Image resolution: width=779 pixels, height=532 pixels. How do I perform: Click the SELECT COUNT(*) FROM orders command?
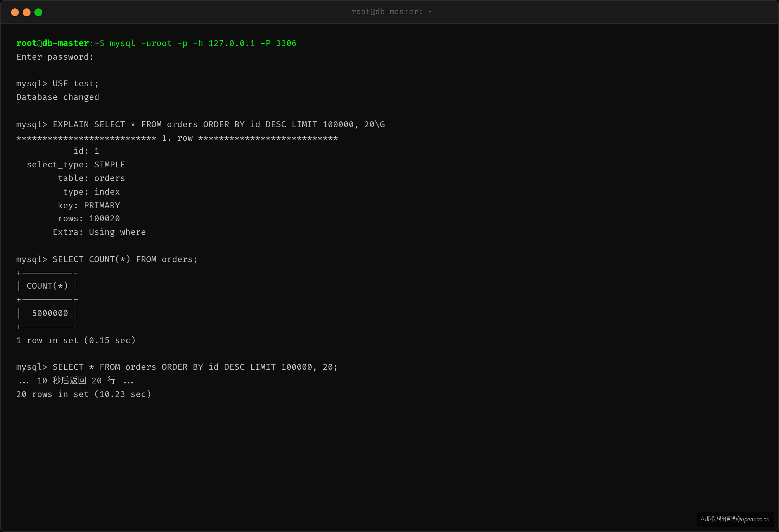[x=125, y=259]
